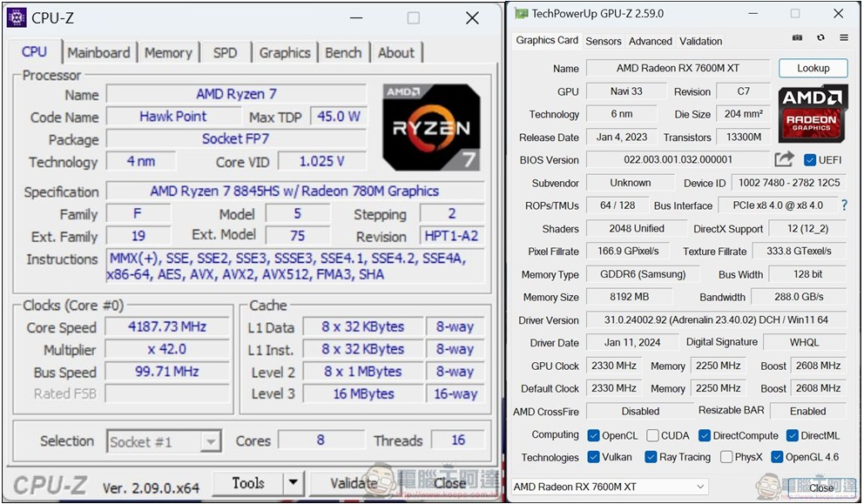Screen dimensions: 864x504
Task: Minimize the CPU-Z window
Action: (356, 18)
